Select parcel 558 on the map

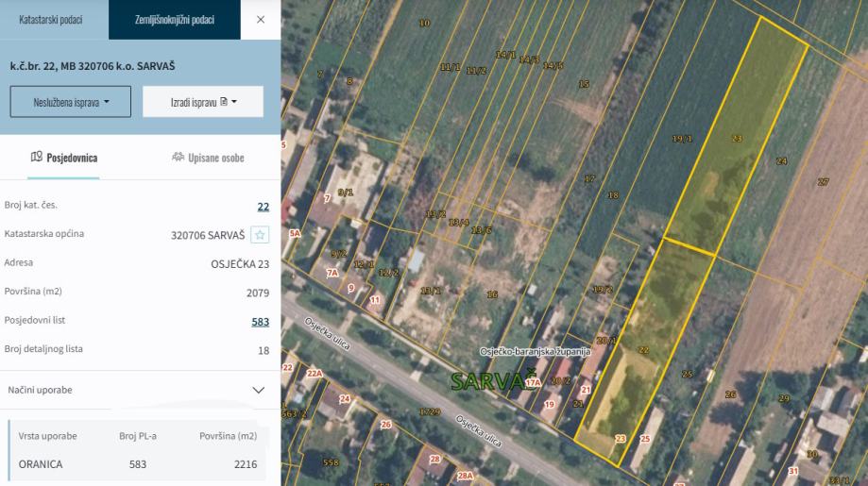pyautogui.click(x=331, y=462)
